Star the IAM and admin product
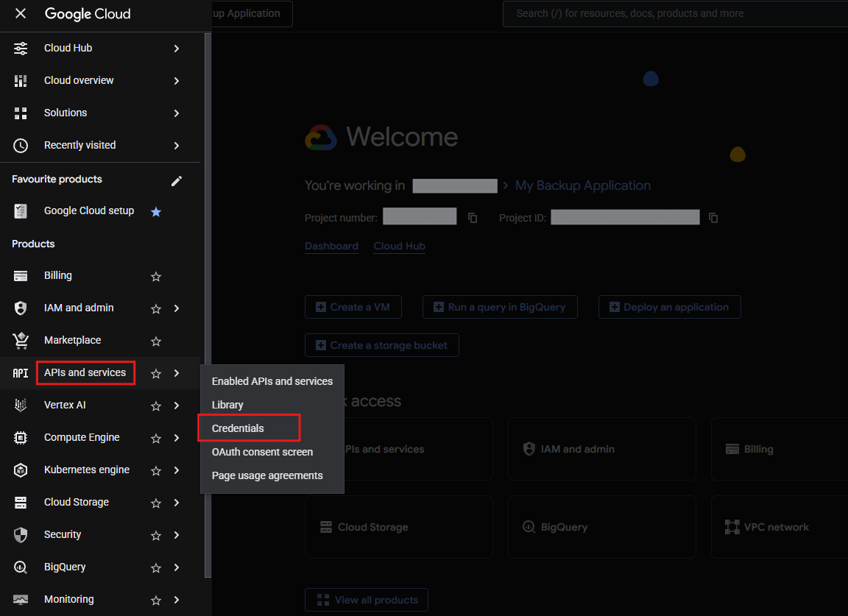 point(156,309)
